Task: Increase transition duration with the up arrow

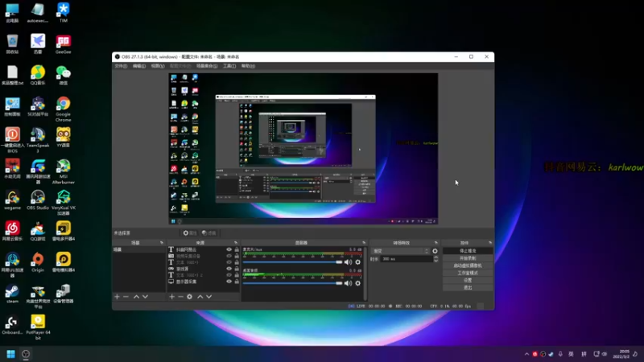Action: pyautogui.click(x=436, y=257)
